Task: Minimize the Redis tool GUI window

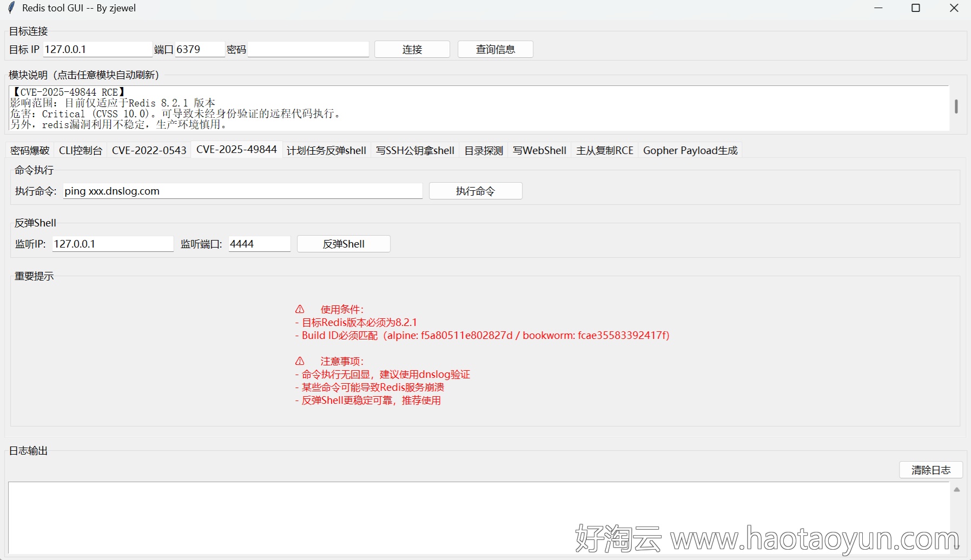Action: pos(878,8)
